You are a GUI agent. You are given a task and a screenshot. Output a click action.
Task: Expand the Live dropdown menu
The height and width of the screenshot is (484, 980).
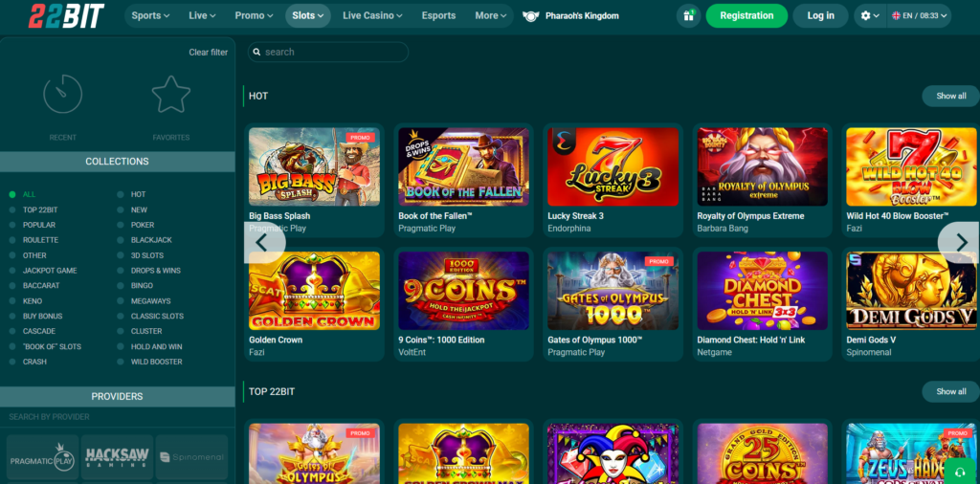coord(203,15)
